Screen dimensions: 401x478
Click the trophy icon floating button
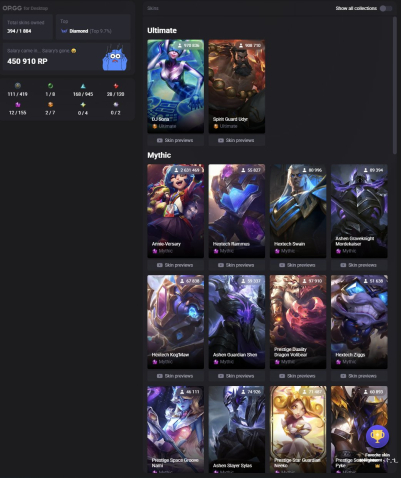(x=377, y=436)
